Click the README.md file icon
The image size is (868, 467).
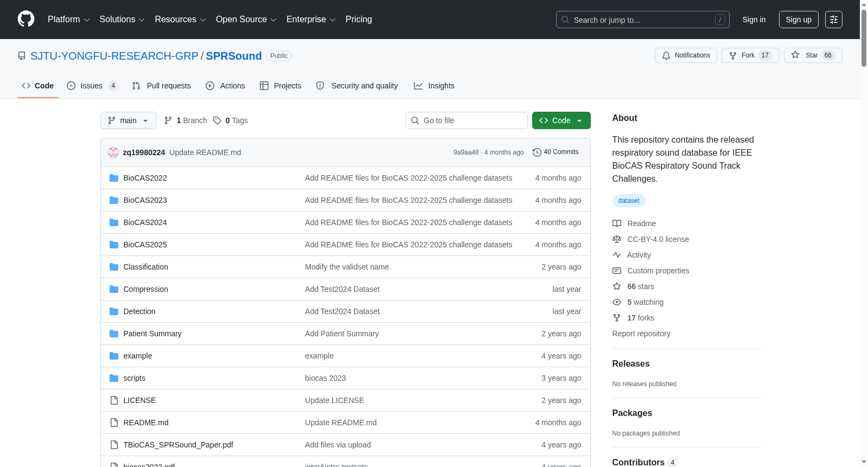pos(114,423)
